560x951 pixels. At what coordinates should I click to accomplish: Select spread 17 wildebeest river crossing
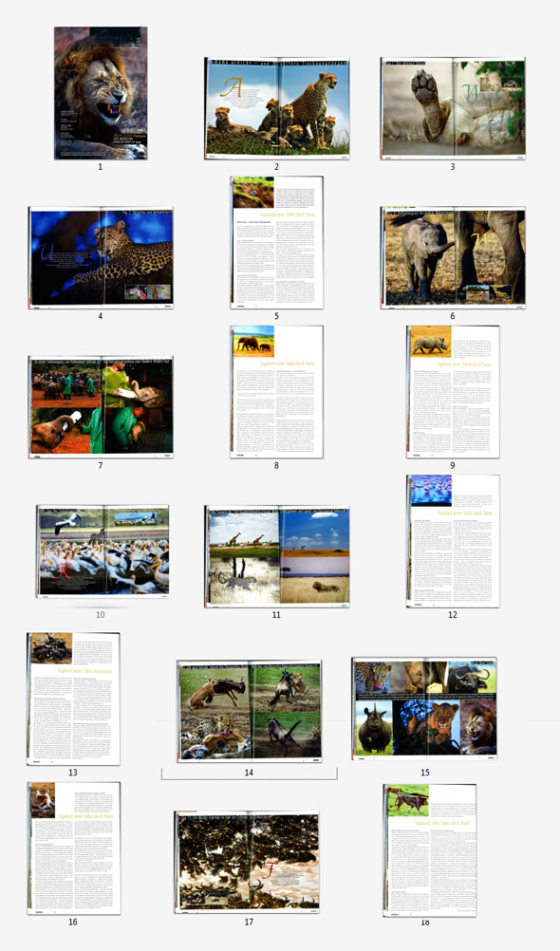pos(247,862)
